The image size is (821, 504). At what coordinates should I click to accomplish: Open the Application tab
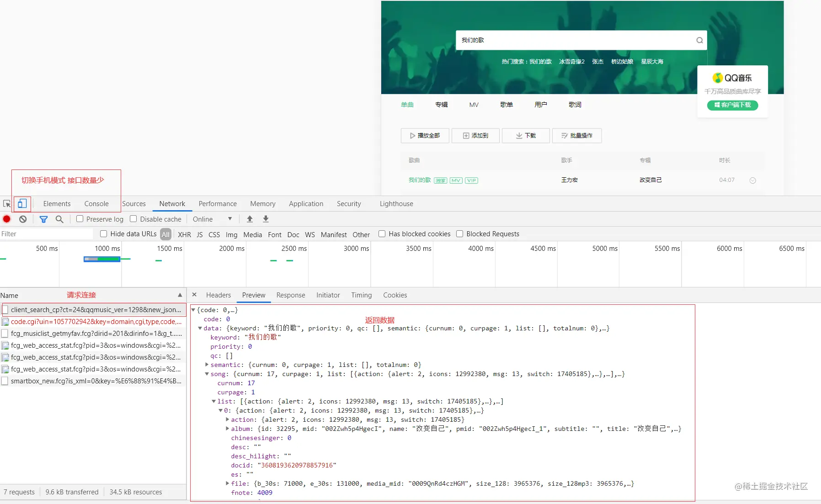(306, 204)
